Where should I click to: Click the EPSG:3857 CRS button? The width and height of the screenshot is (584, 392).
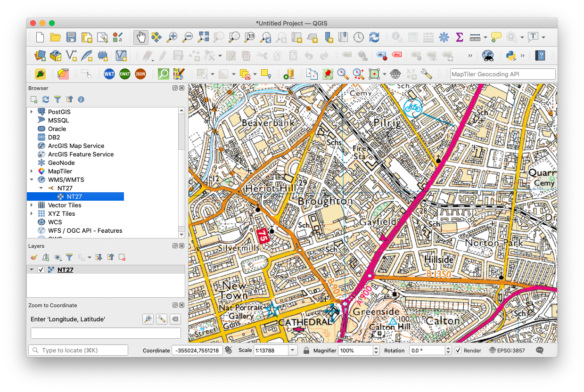point(507,351)
